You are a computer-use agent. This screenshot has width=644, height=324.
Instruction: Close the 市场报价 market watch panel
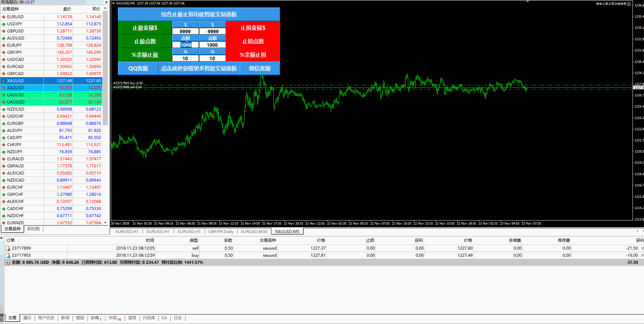106,2
